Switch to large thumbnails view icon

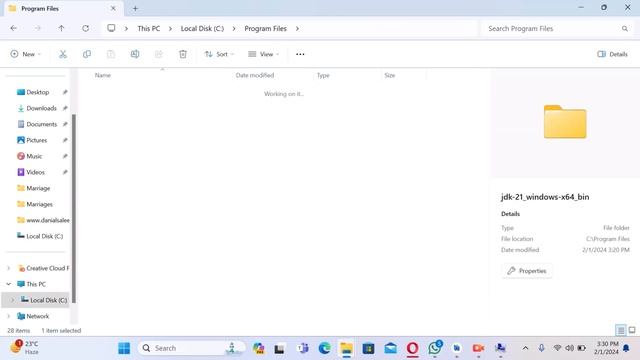coord(632,330)
